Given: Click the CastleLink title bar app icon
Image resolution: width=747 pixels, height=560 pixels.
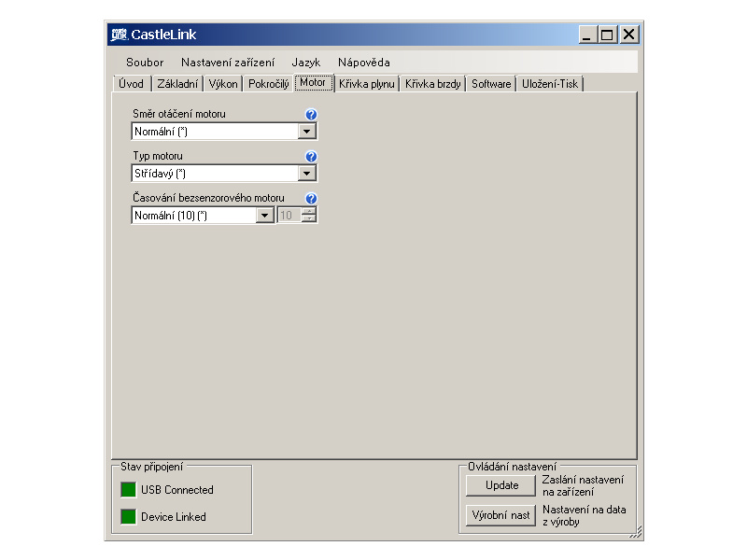Looking at the screenshot, I should click(x=118, y=35).
